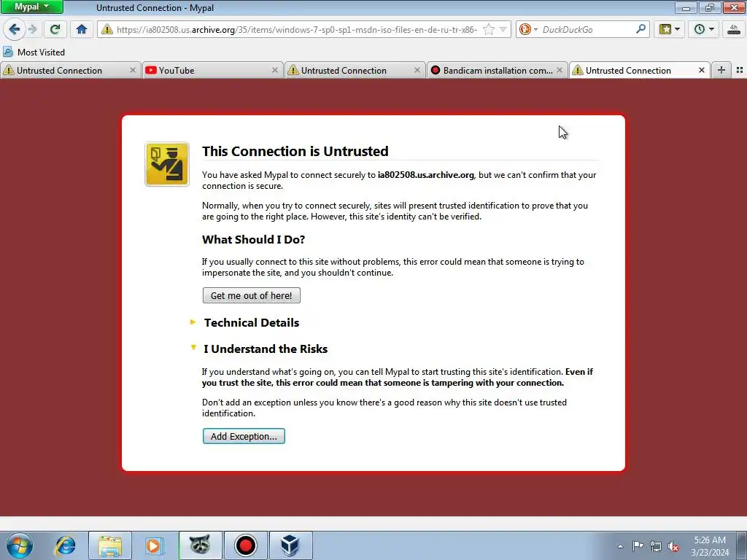This screenshot has height=560, width=747.
Task: Restore down the Mypal window
Action: point(710,7)
